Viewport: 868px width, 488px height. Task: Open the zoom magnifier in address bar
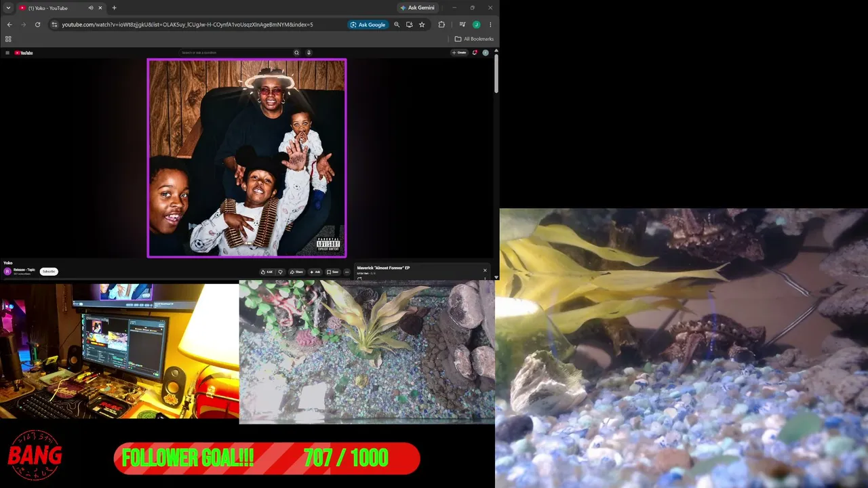click(x=397, y=24)
